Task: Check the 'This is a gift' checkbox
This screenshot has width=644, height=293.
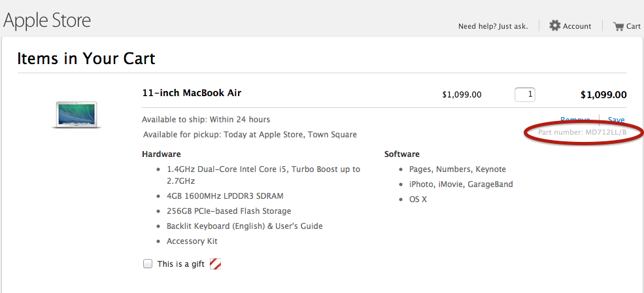Action: (x=148, y=264)
